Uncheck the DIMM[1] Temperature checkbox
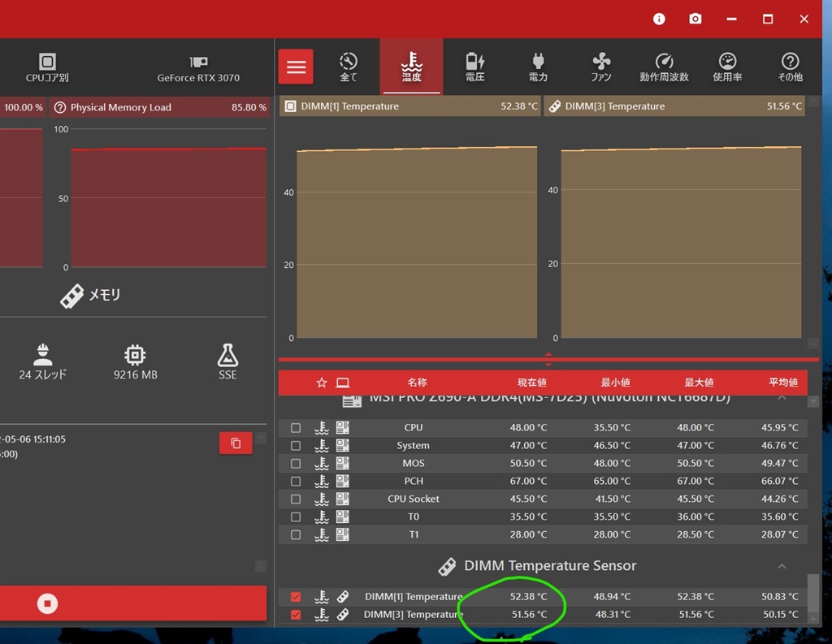 pyautogui.click(x=296, y=597)
